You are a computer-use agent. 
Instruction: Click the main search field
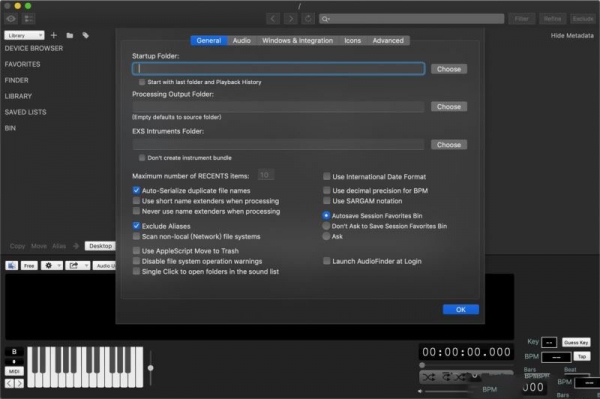(411, 19)
